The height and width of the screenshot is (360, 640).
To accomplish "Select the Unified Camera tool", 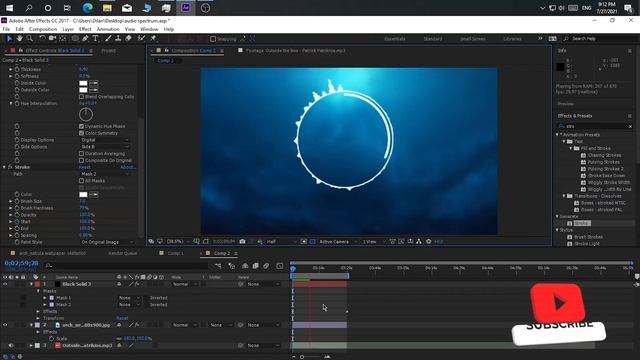I will [x=52, y=39].
